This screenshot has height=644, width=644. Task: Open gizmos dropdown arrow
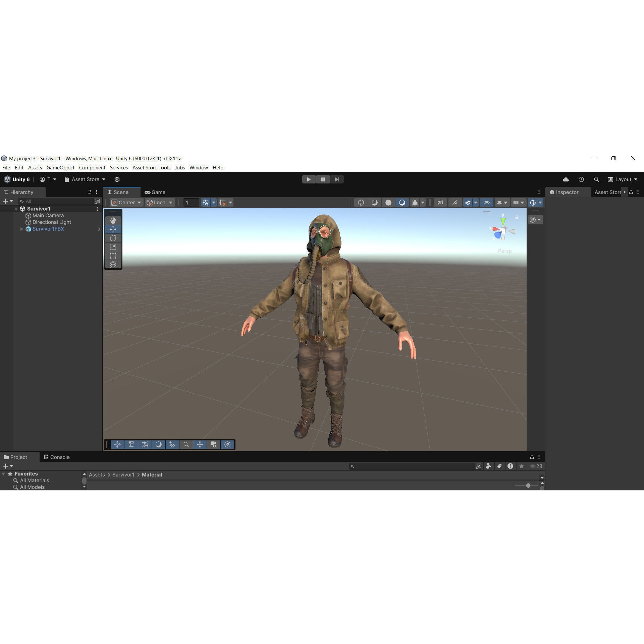[540, 203]
